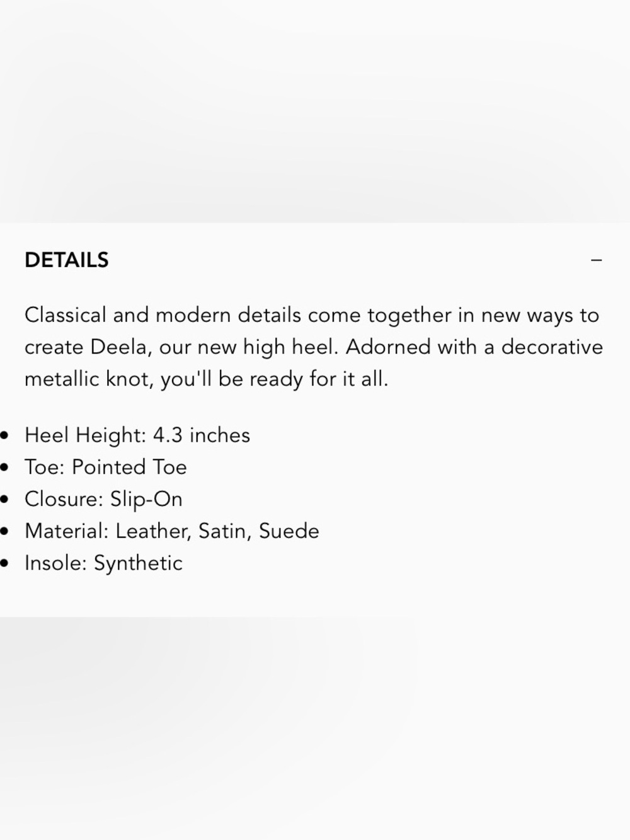Select the bullet marker beside Insole
This screenshot has height=840, width=630.
click(4, 563)
